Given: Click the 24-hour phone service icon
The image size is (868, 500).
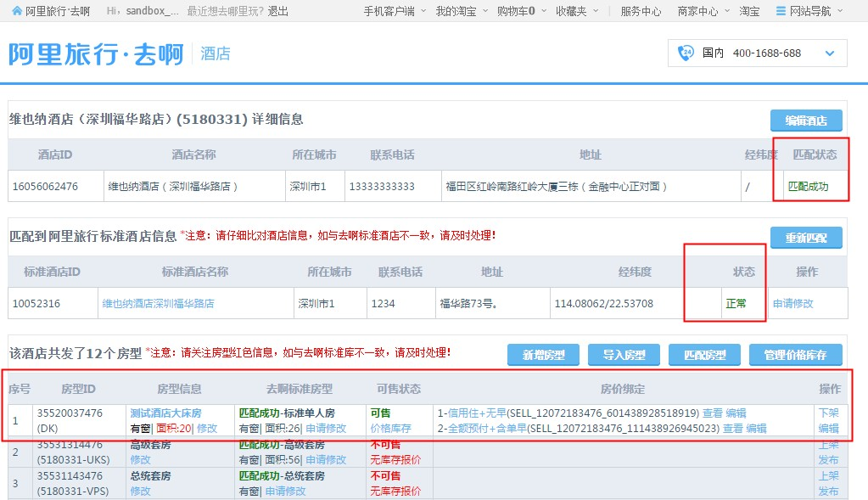Looking at the screenshot, I should pyautogui.click(x=686, y=53).
